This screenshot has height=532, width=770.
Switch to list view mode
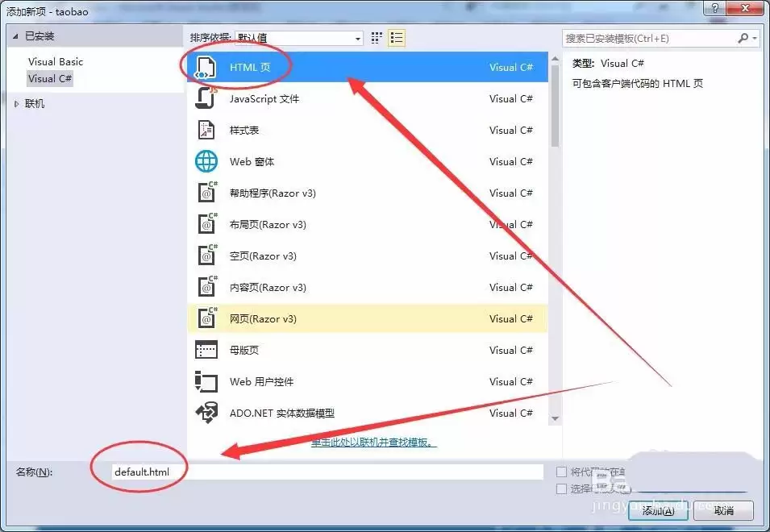396,37
